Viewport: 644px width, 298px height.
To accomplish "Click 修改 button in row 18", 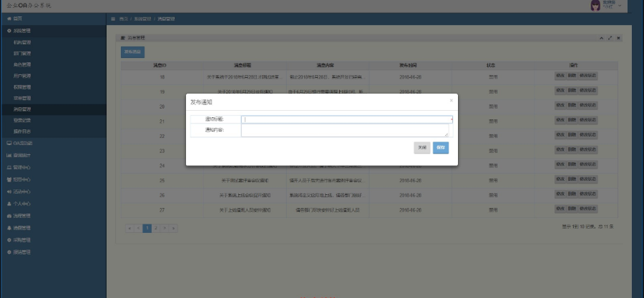I will point(560,76).
